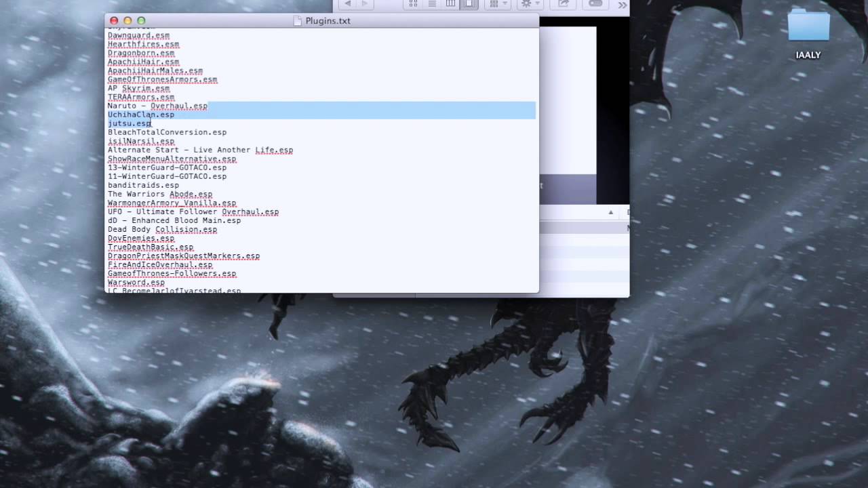Viewport: 868px width, 488px height.
Task: Click the line Alternate Start - Live Another Life.esp
Action: click(x=200, y=150)
